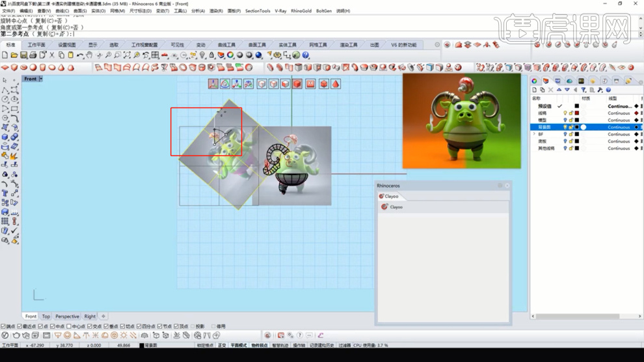Toggle the 节点 osnap checkbox
The image size is (644, 362).
[x=160, y=326]
